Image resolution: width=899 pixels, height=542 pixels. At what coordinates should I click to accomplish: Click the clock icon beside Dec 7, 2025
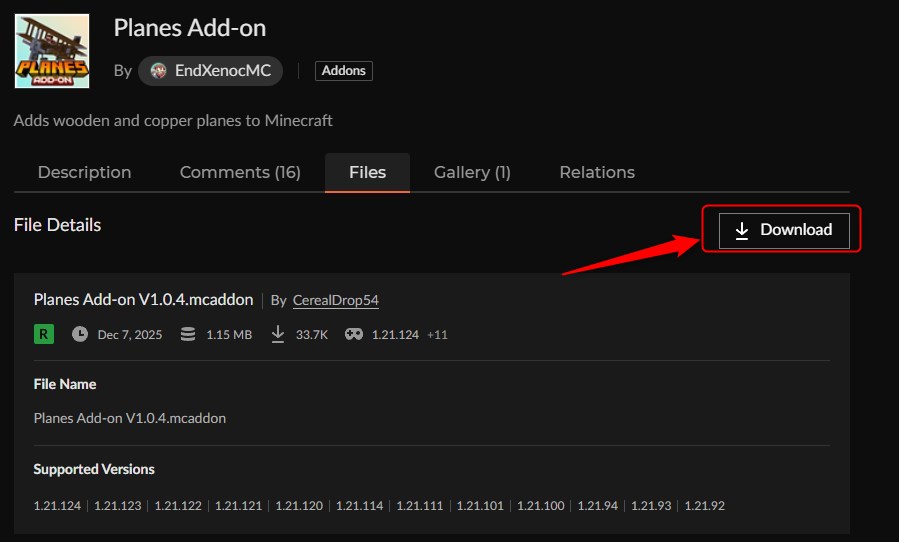(x=80, y=334)
